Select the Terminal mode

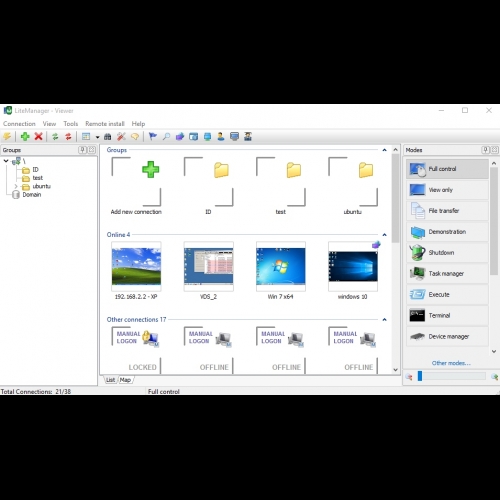point(447,315)
